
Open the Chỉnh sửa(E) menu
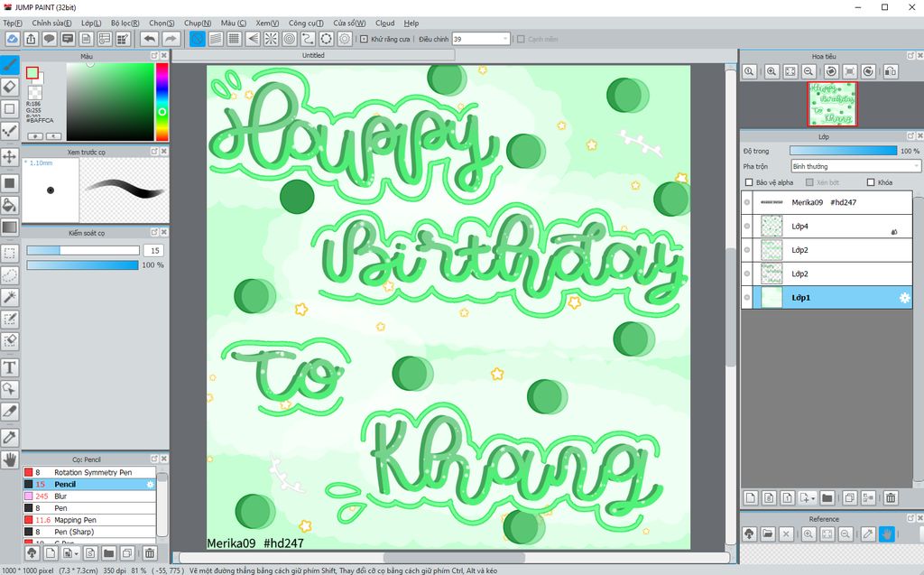coord(51,23)
